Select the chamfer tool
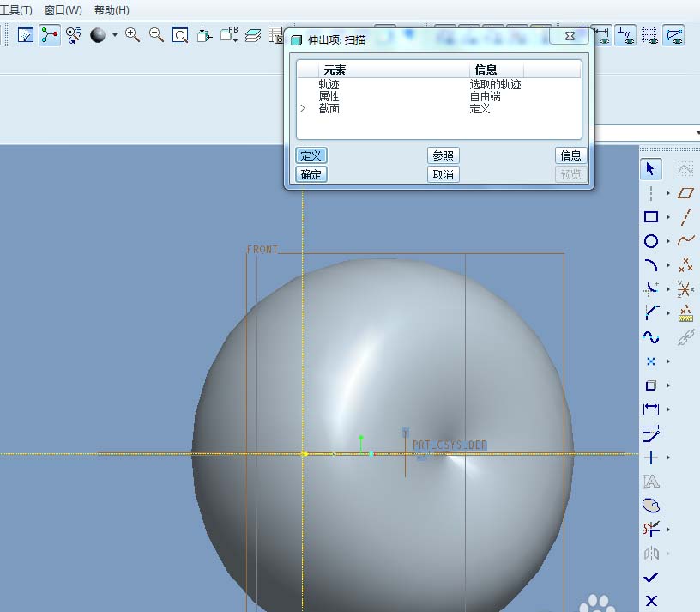This screenshot has width=700, height=612. tap(651, 312)
